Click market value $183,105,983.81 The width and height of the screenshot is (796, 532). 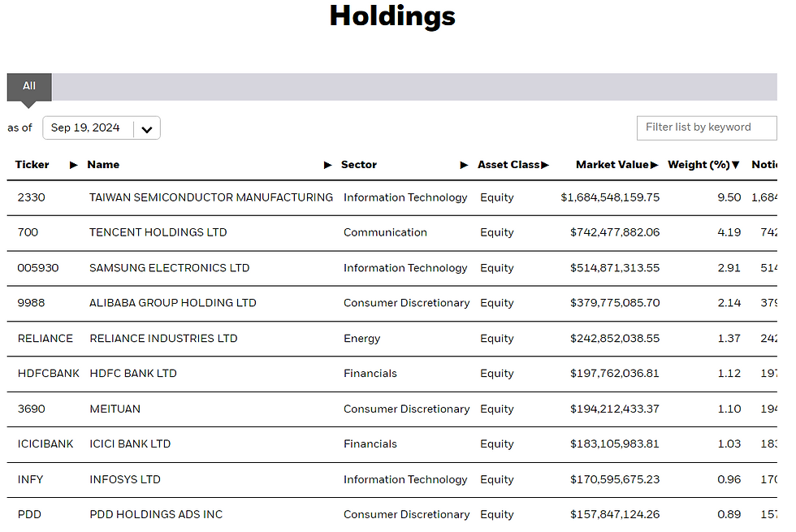click(x=615, y=444)
